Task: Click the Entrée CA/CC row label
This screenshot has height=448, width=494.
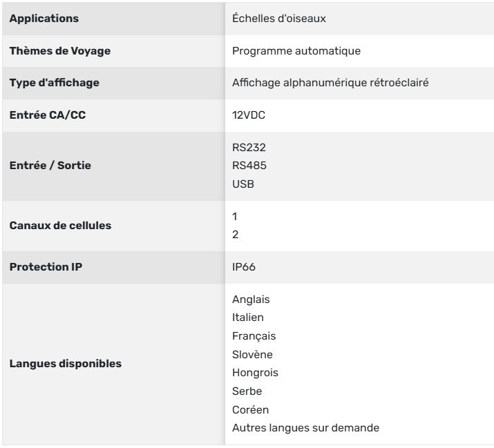Action: pyautogui.click(x=47, y=115)
